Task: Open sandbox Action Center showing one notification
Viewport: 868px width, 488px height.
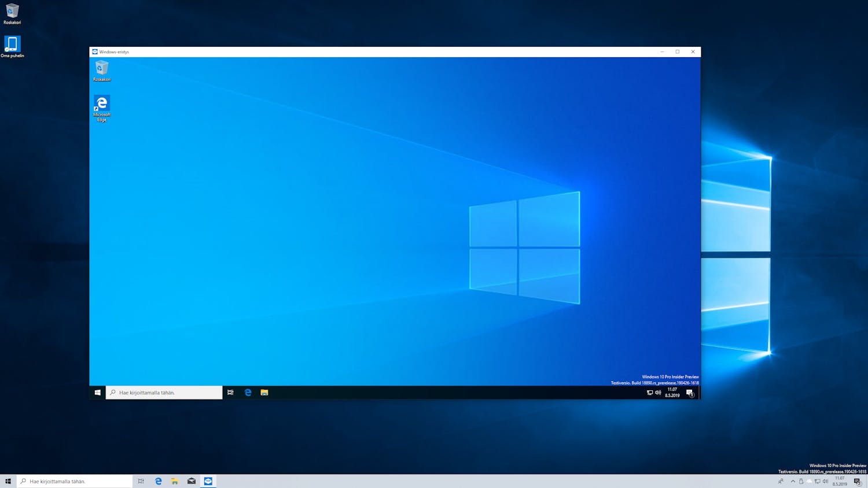Action: click(x=689, y=393)
